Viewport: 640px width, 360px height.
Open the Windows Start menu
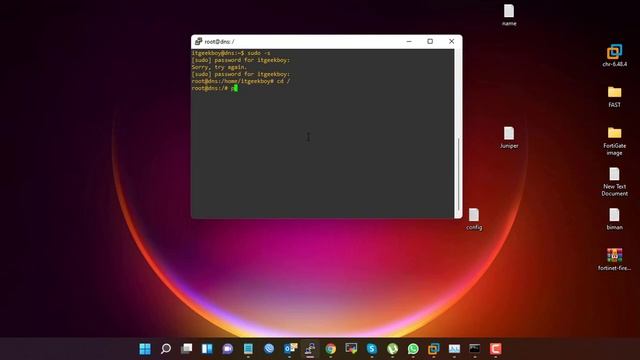coord(145,349)
